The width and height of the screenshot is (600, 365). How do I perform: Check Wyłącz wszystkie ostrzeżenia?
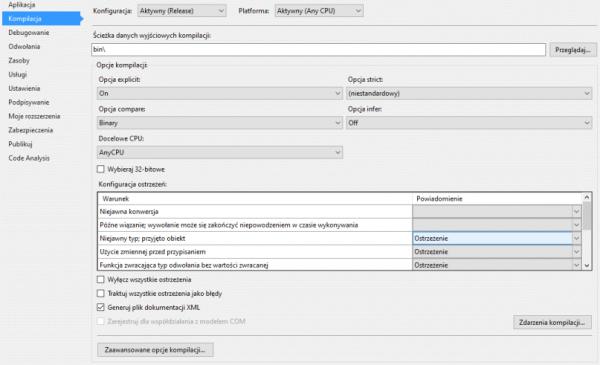(x=101, y=280)
